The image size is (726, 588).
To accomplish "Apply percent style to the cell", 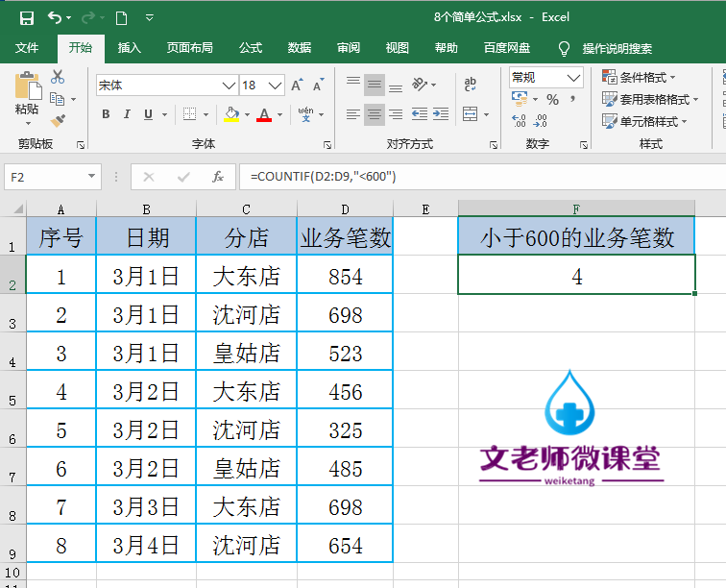I will pos(552,99).
